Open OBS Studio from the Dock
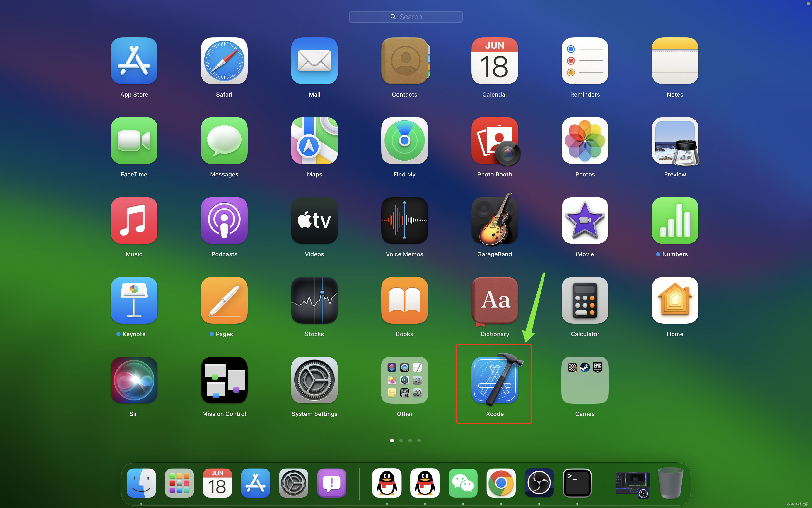 coord(539,483)
